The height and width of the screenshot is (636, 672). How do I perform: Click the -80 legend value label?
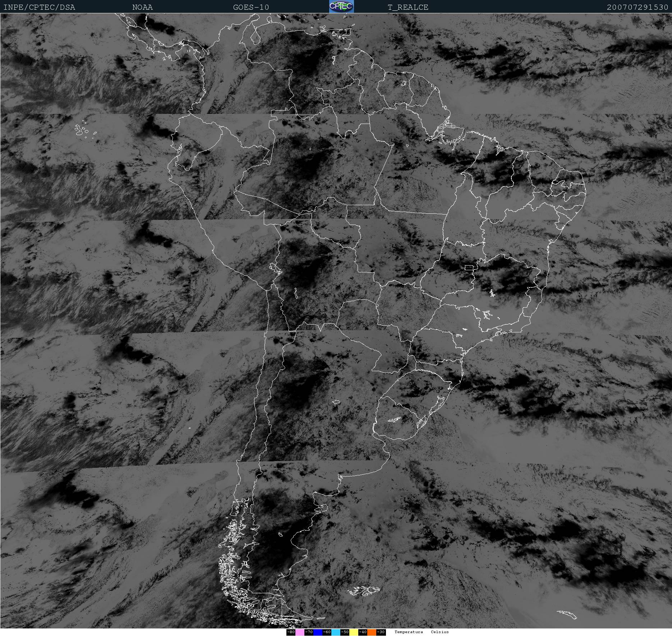[291, 632]
